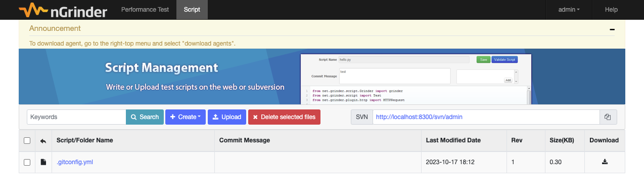
Task: Click the SVN URL field
Action: 486,117
